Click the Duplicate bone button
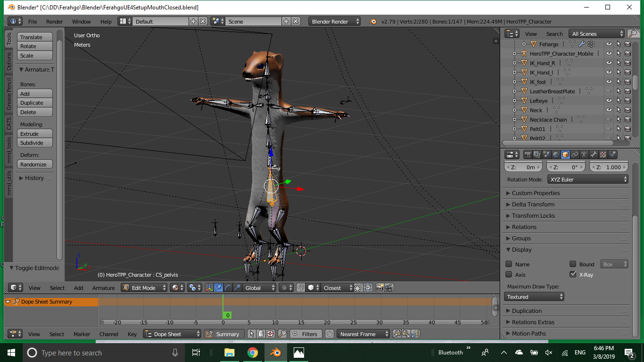 [35, 103]
